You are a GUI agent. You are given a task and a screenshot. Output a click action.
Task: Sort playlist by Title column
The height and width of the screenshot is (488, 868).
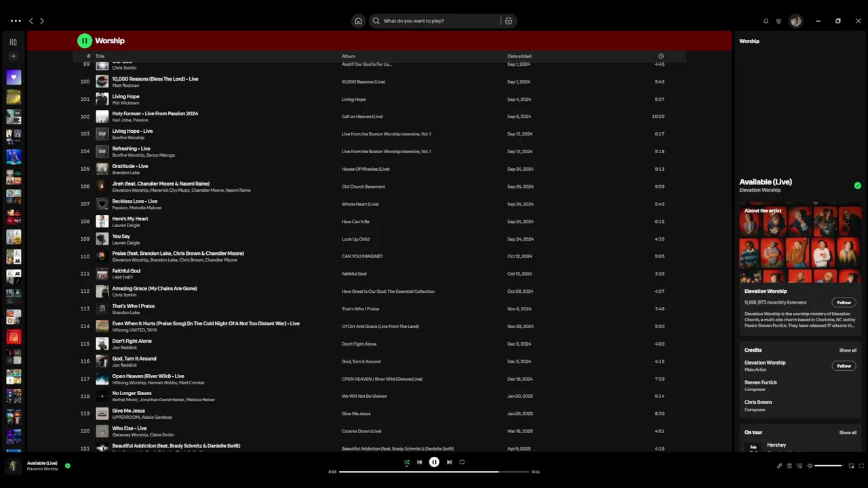[x=100, y=56]
